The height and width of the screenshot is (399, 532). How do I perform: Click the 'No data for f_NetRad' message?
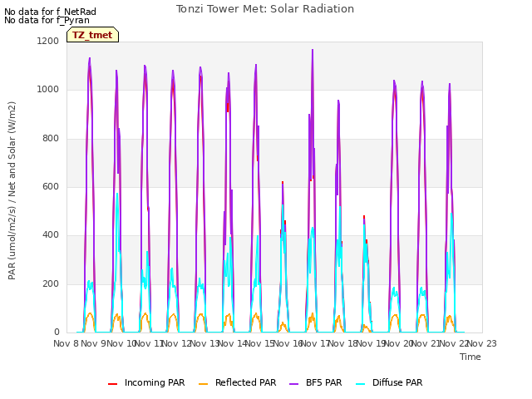click(x=50, y=12)
